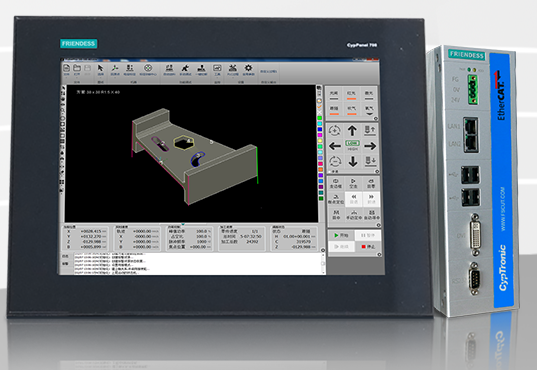Open the lower tab beside the log
Viewport: 537px width, 370px height.
point(65,264)
